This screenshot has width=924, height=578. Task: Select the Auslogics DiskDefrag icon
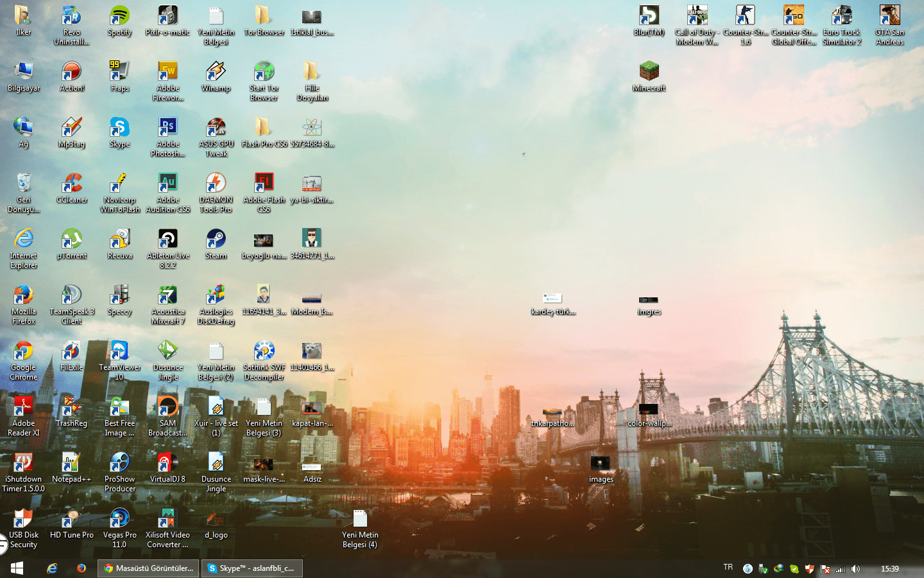pyautogui.click(x=216, y=305)
